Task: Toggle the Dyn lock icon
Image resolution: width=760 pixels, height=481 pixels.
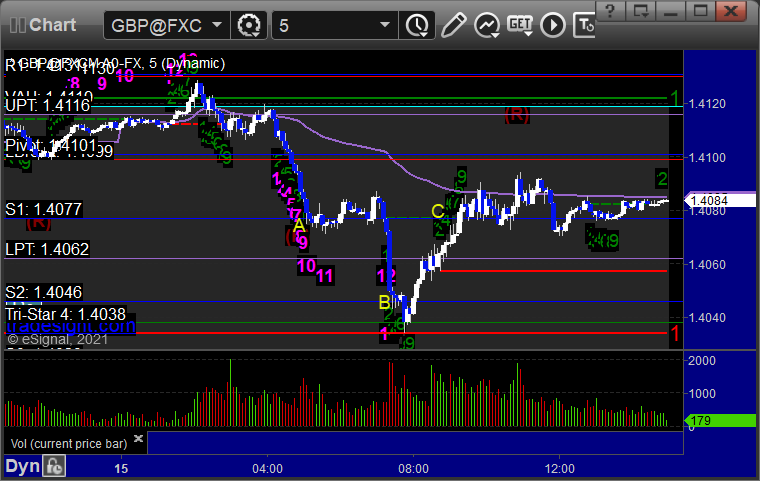Action: (x=54, y=466)
